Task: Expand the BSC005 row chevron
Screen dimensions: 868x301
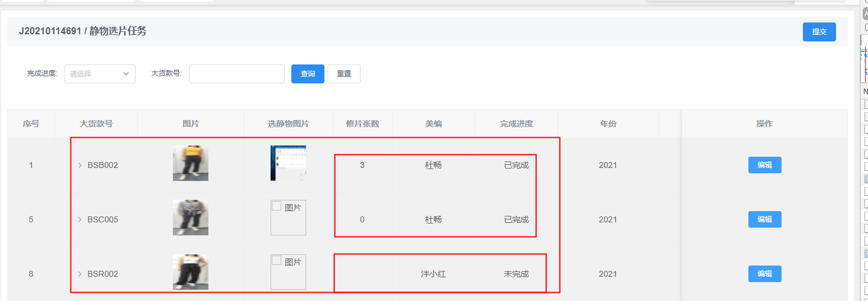Action: [x=80, y=220]
